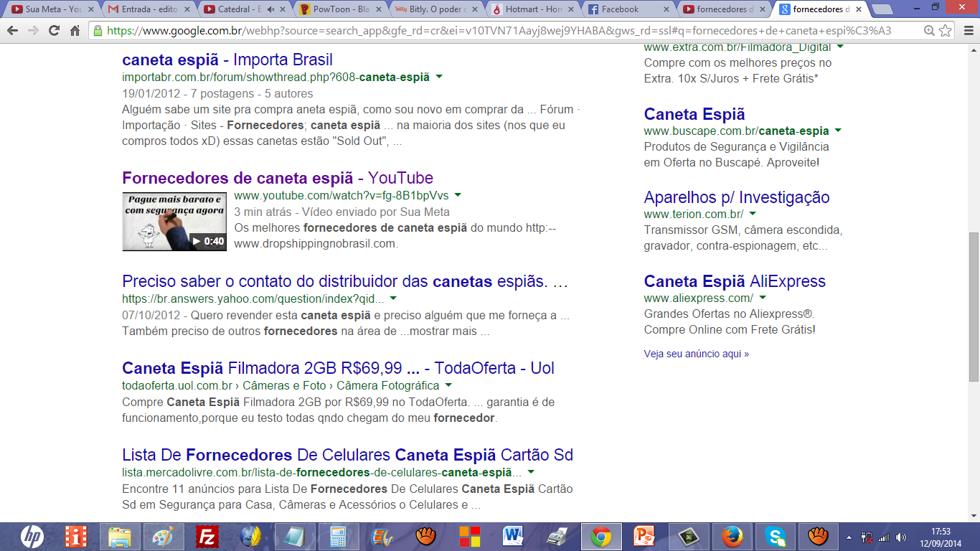Click the zoom magnifier icon in address bar
The image size is (980, 551).
click(929, 31)
